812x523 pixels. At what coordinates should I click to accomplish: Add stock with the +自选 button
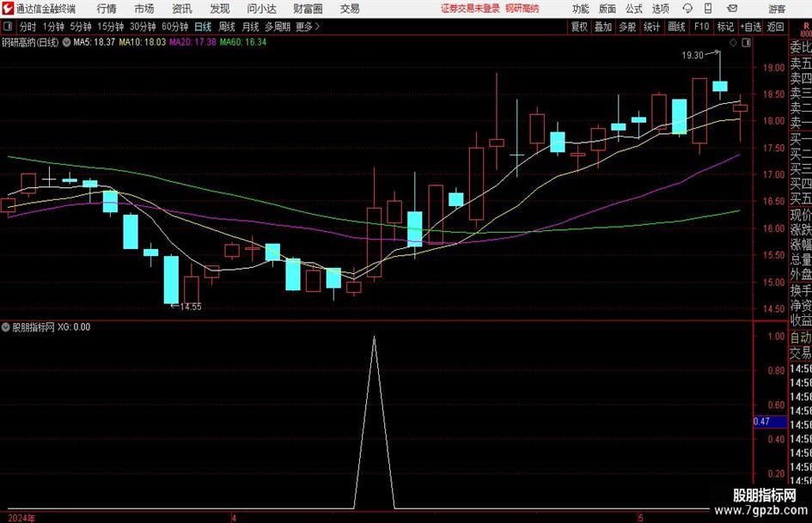pos(751,27)
